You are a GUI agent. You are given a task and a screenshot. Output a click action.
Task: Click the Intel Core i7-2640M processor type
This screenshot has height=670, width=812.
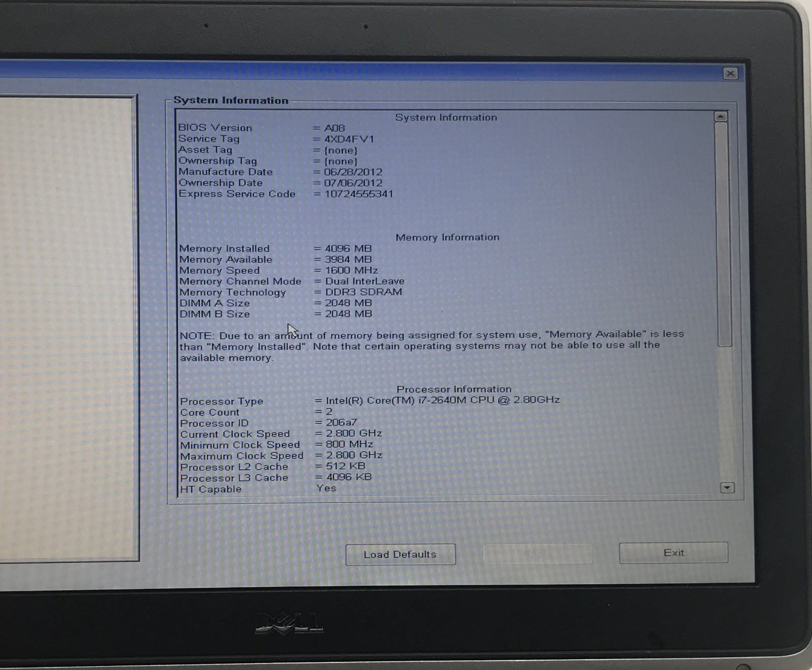443,400
